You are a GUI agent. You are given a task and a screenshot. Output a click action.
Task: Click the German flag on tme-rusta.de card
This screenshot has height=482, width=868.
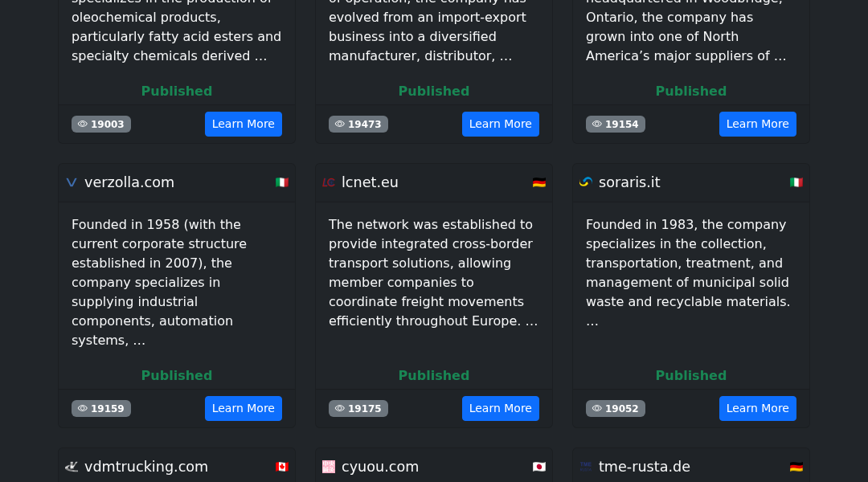(796, 467)
